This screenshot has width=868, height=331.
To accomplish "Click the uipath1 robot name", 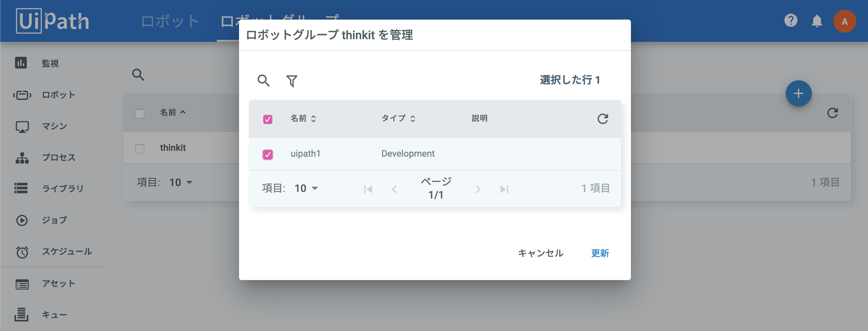I will (305, 153).
